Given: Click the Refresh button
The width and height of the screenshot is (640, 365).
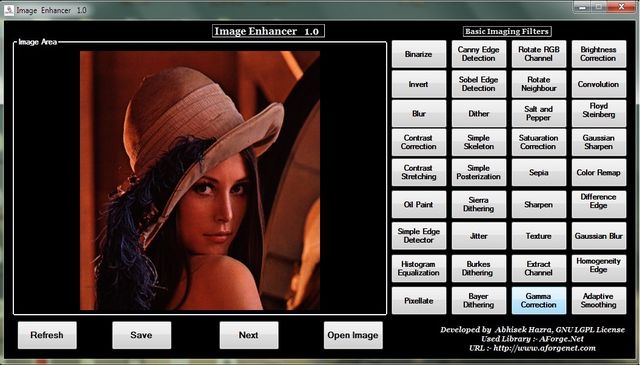Looking at the screenshot, I should pyautogui.click(x=47, y=335).
